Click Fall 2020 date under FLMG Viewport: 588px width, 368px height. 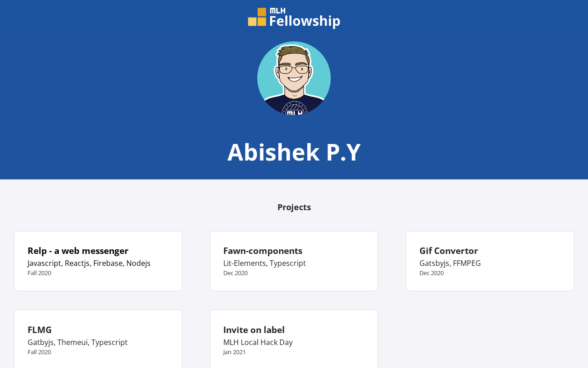pos(39,352)
